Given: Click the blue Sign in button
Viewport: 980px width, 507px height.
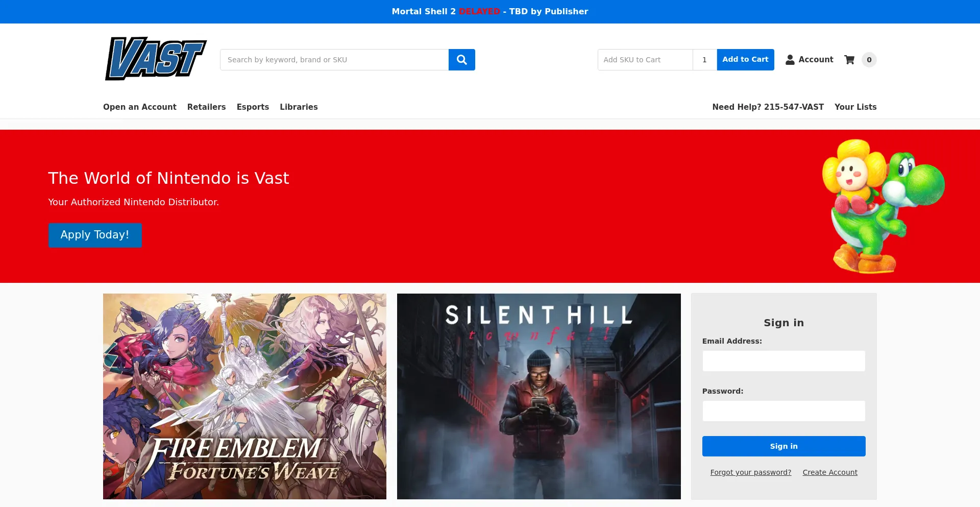Looking at the screenshot, I should (784, 446).
